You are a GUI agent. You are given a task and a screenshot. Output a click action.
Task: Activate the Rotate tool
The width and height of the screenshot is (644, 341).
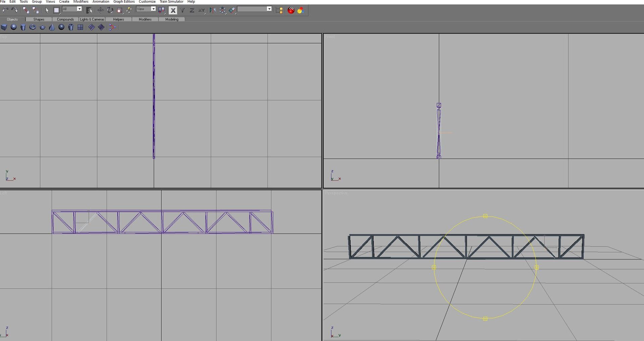pos(110,10)
